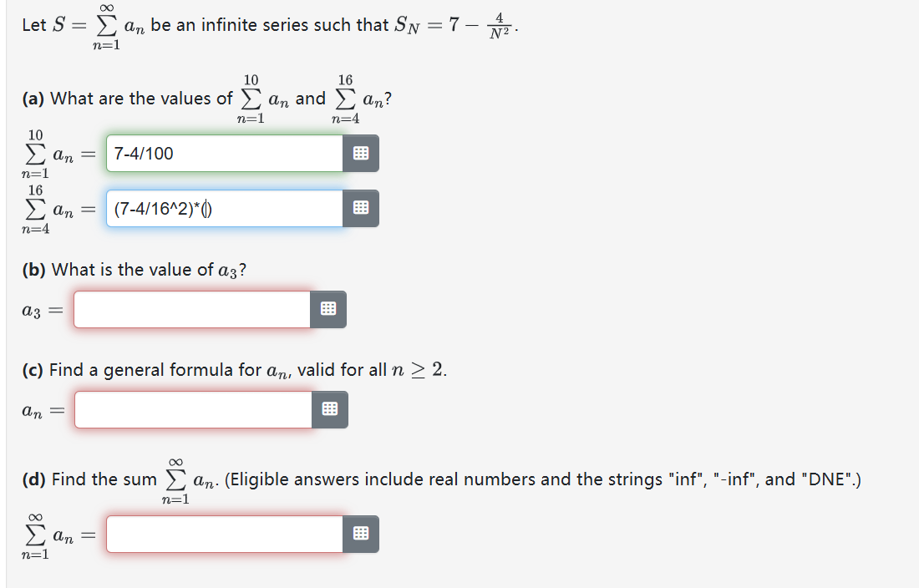Click the keypad icon next to the empty a3 box

[327, 308]
